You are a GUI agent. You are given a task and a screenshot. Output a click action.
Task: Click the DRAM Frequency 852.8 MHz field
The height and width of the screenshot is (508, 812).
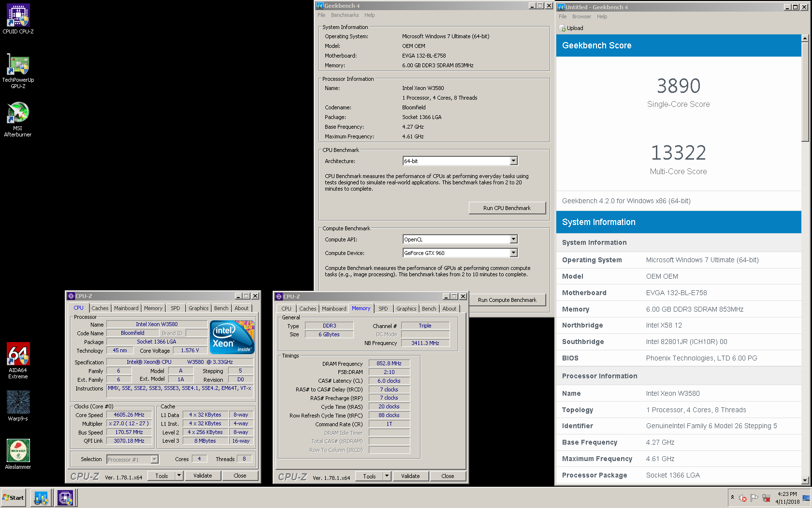(389, 363)
